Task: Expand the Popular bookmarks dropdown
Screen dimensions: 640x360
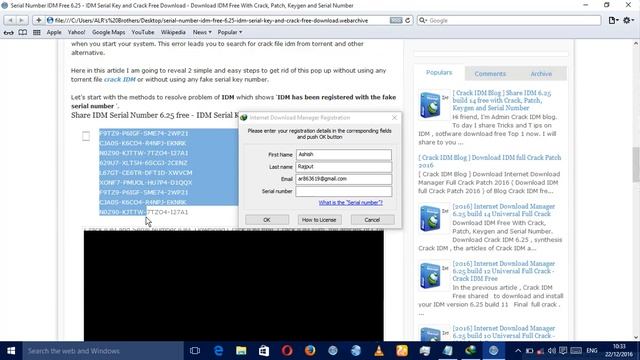Action: click(230, 32)
